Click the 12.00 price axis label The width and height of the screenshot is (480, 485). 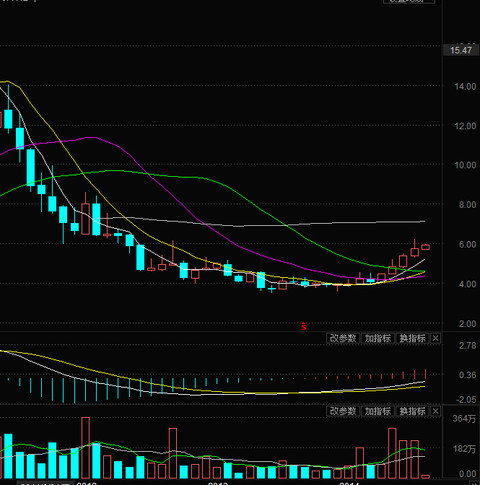pyautogui.click(x=465, y=126)
